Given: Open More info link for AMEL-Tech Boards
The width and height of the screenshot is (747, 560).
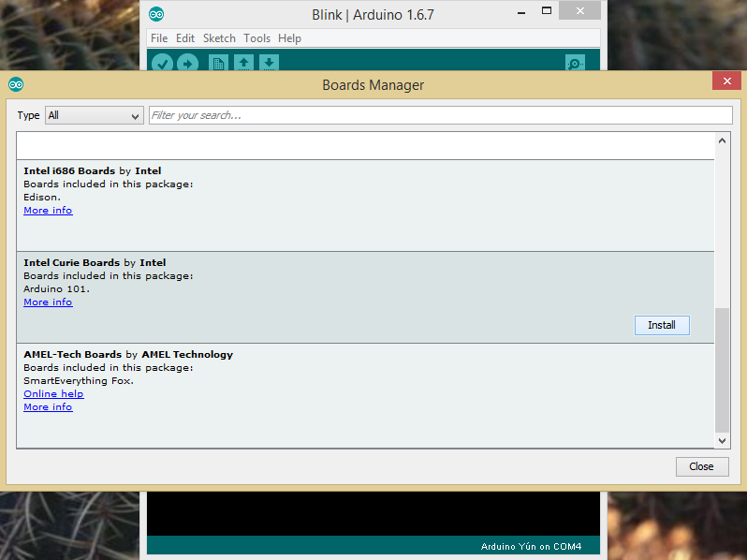Looking at the screenshot, I should (48, 407).
